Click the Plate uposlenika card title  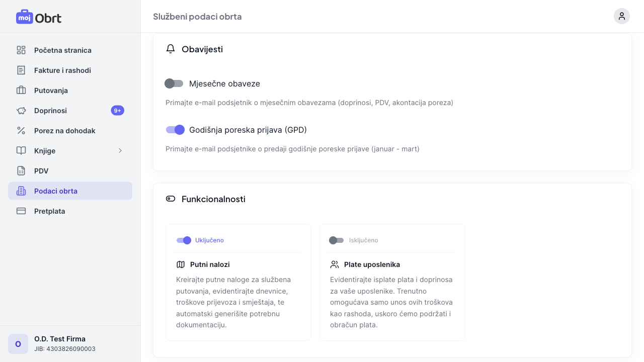pos(372,264)
